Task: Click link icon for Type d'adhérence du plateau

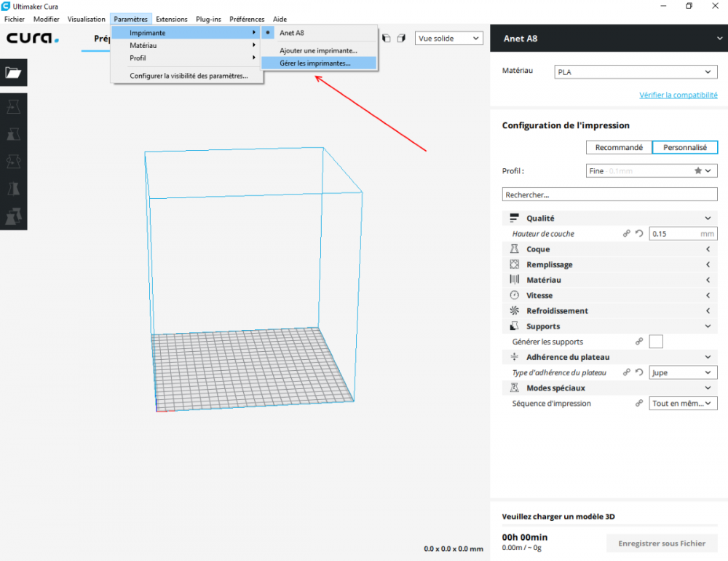Action: click(x=627, y=372)
